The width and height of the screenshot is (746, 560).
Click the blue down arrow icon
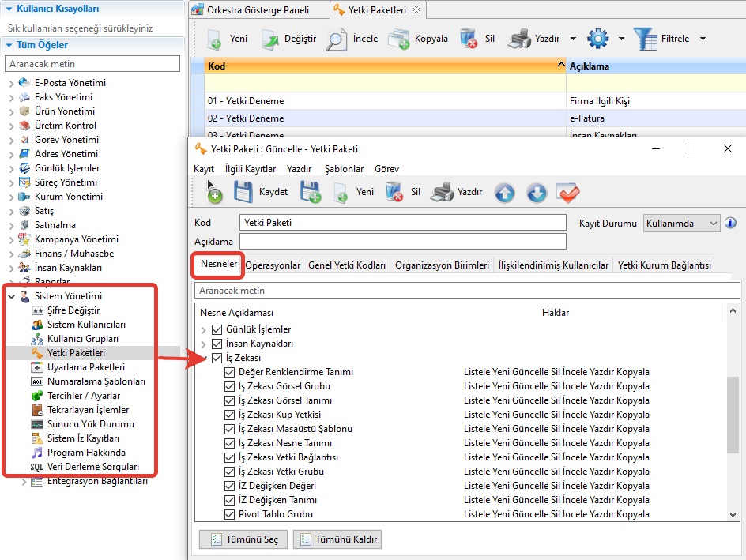click(536, 192)
